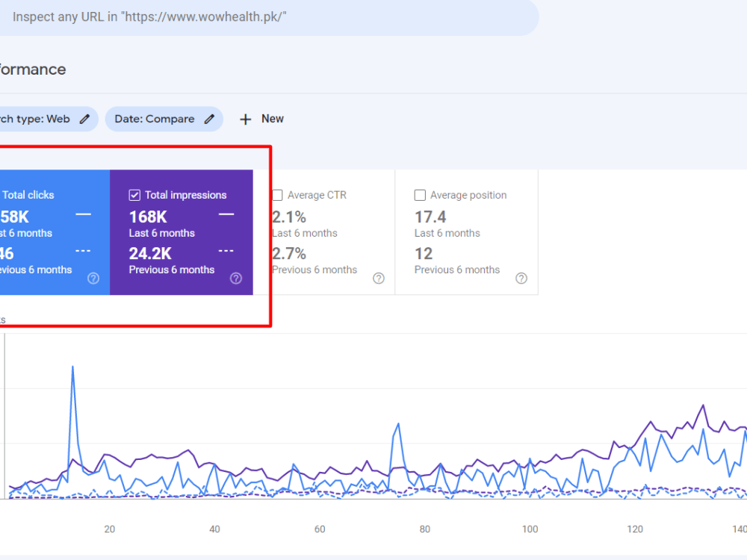Enable the Average position checkbox
The width and height of the screenshot is (747, 560).
[x=420, y=195]
